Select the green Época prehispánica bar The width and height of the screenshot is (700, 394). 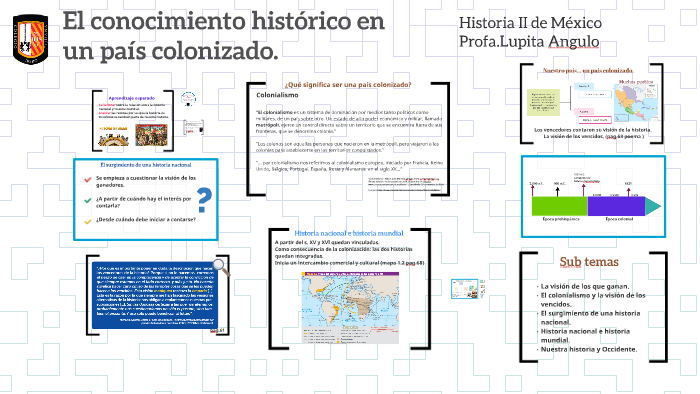[559, 206]
